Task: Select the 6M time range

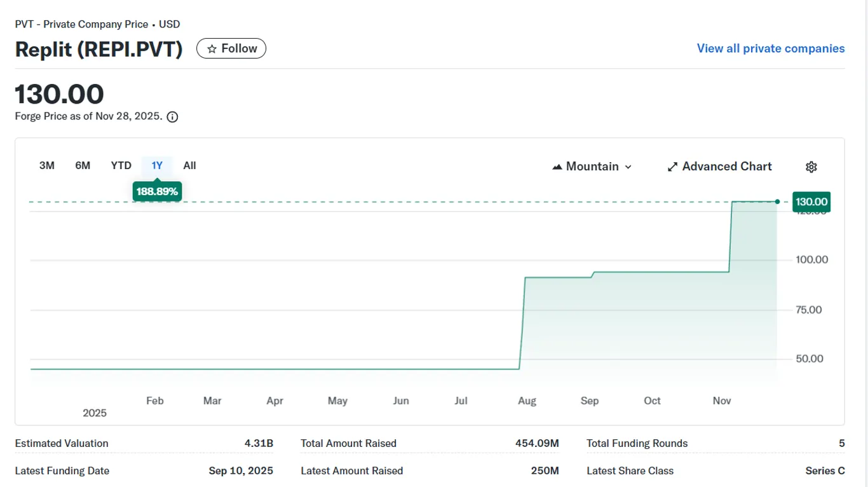Action: click(83, 166)
